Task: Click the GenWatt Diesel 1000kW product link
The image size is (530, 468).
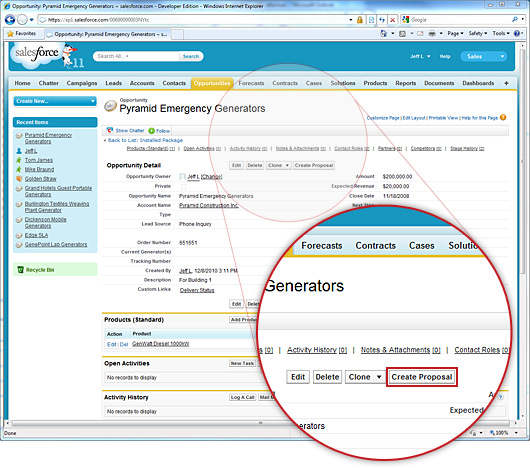Action: click(x=161, y=344)
